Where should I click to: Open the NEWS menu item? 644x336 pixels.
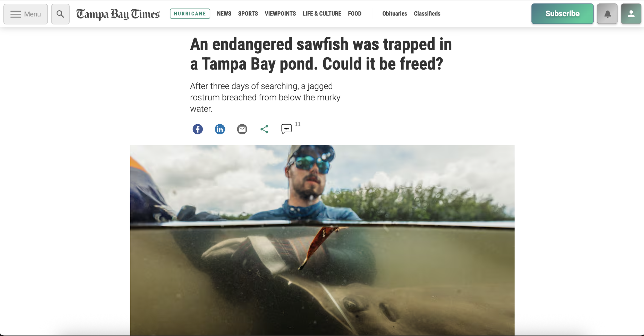[x=224, y=14]
